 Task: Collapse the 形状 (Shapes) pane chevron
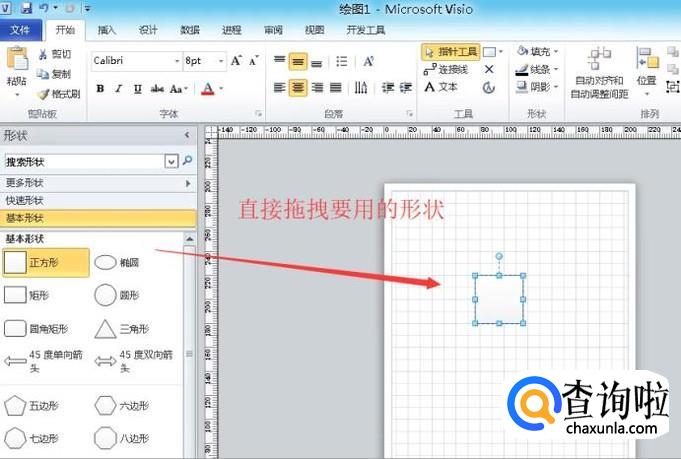tap(187, 135)
